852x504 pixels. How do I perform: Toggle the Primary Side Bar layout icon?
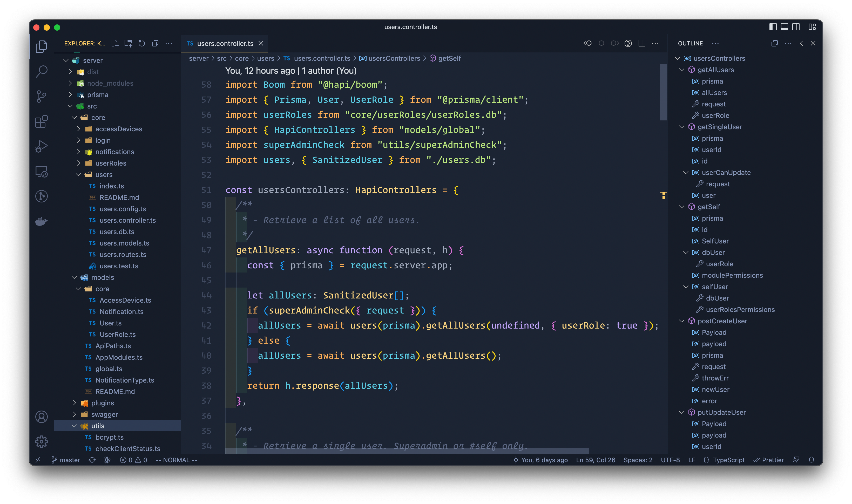coord(773,27)
